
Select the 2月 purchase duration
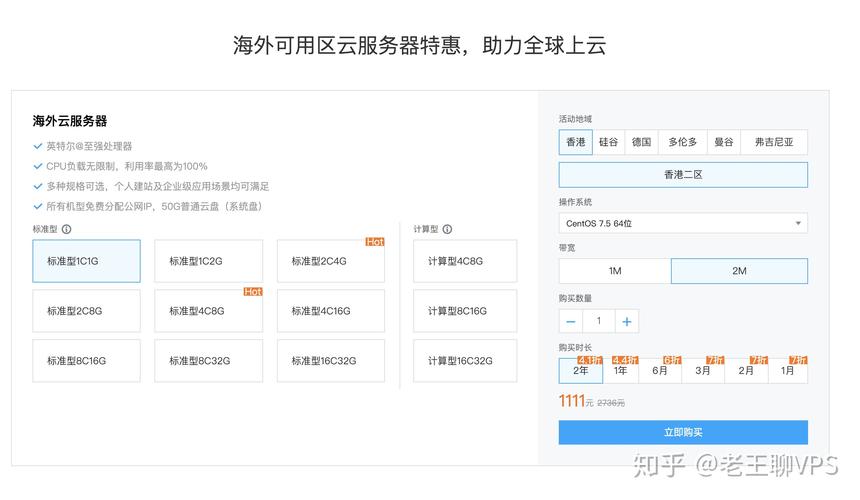(x=745, y=371)
